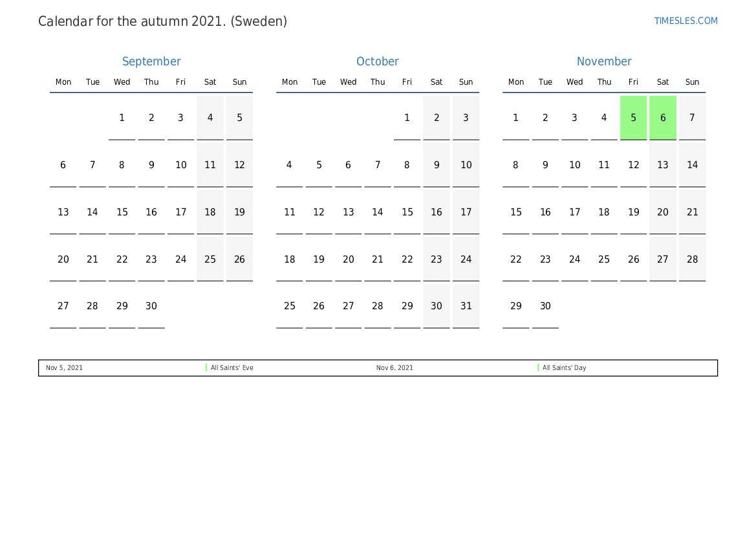The height and width of the screenshot is (535, 756).
Task: Click the September month heading
Action: pyautogui.click(x=151, y=61)
